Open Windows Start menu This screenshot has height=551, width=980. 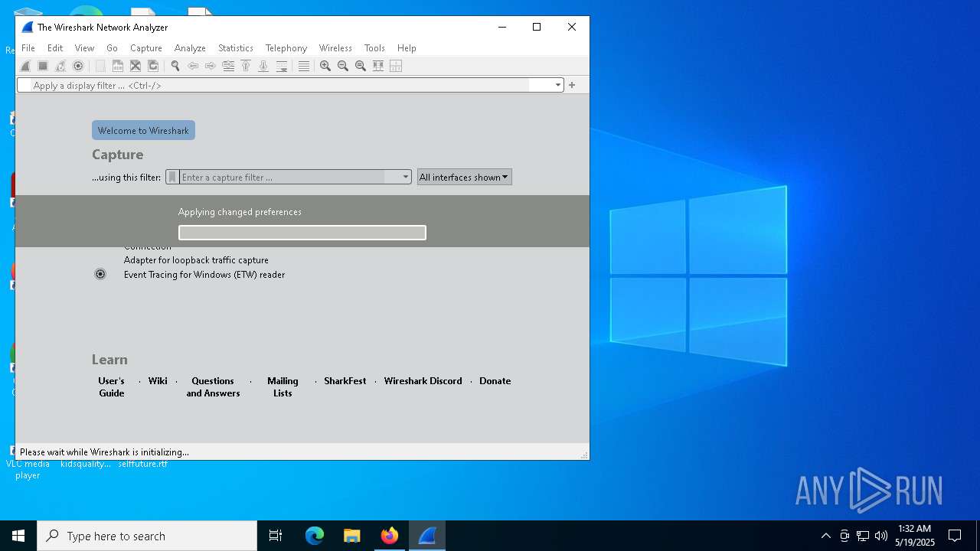point(18,536)
